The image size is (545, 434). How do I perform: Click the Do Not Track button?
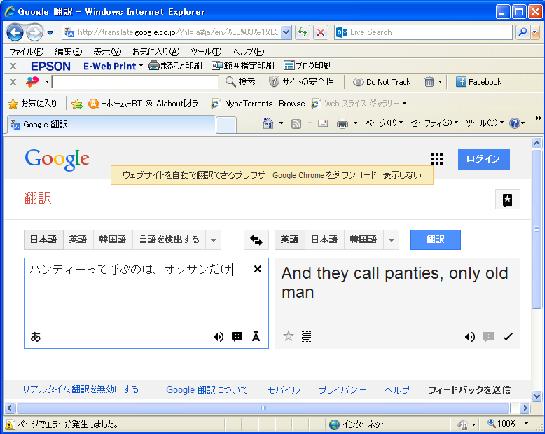382,82
